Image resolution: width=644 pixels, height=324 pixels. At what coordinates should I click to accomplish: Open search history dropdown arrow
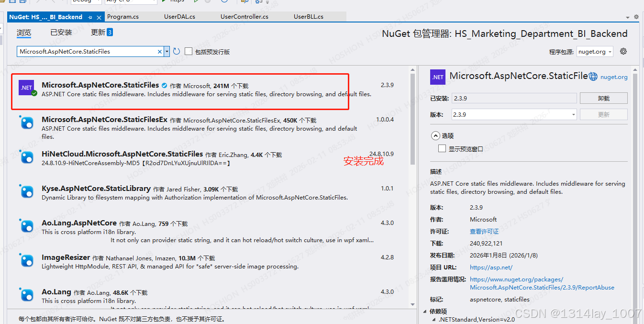click(167, 51)
